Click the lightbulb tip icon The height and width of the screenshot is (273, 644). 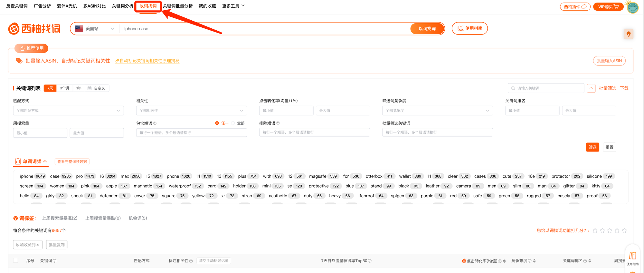[x=628, y=34]
